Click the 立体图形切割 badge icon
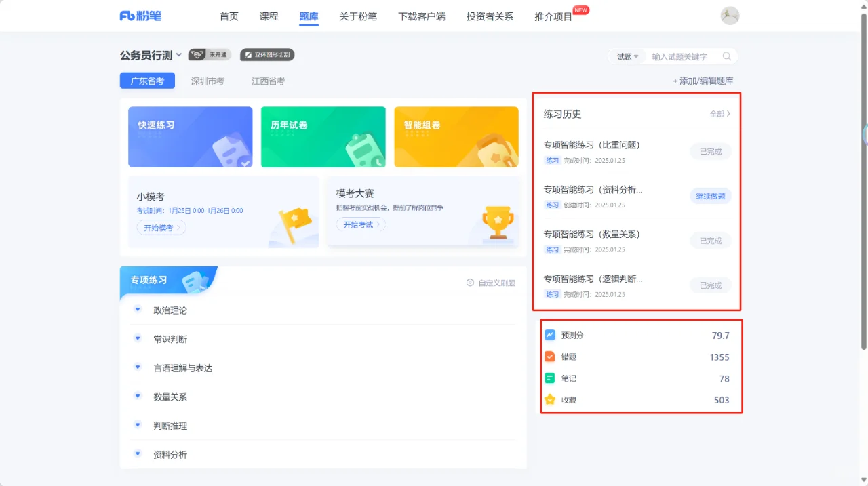Image resolution: width=868 pixels, height=486 pixels. tap(269, 54)
